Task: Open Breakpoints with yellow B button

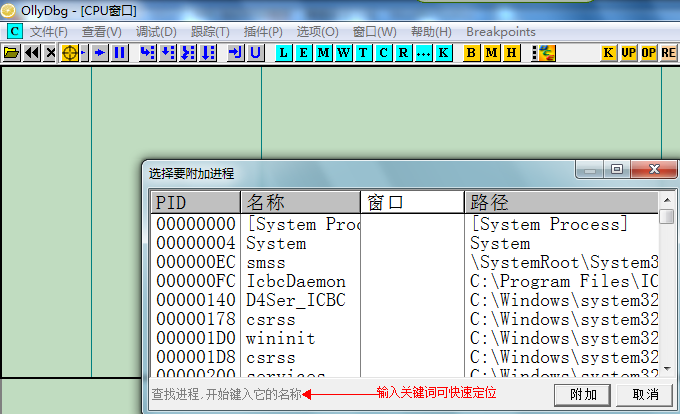Action: [471, 53]
